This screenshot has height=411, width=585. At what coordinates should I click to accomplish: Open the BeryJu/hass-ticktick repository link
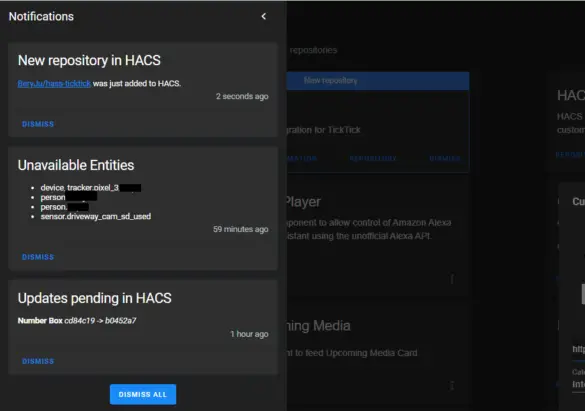point(54,84)
